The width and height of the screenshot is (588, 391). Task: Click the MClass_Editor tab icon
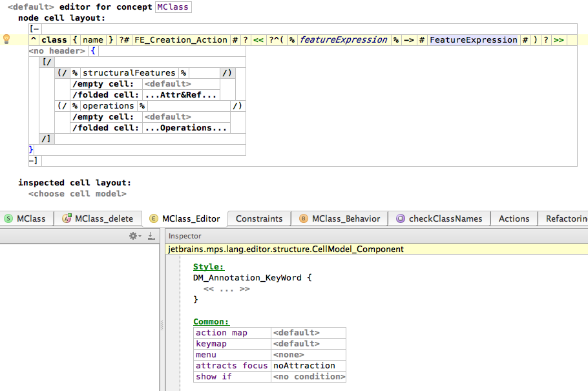[x=154, y=219]
